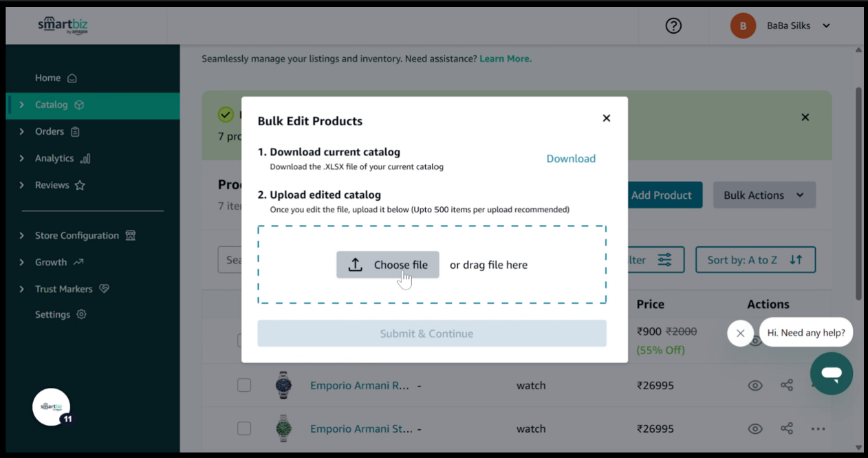Open Orders in the sidebar menu
Screen dimensions: 868x458
(x=50, y=131)
